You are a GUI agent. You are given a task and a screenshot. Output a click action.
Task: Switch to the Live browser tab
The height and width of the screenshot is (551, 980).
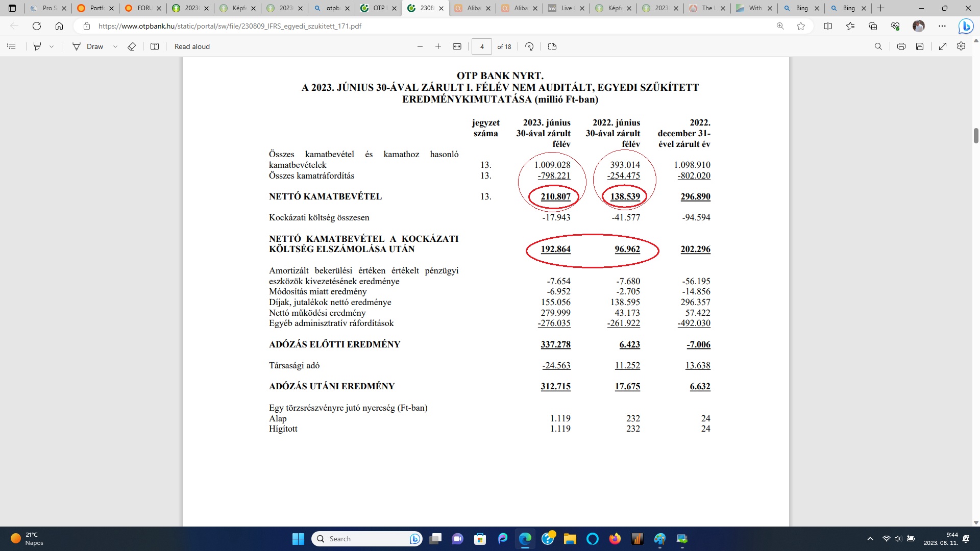pyautogui.click(x=565, y=8)
